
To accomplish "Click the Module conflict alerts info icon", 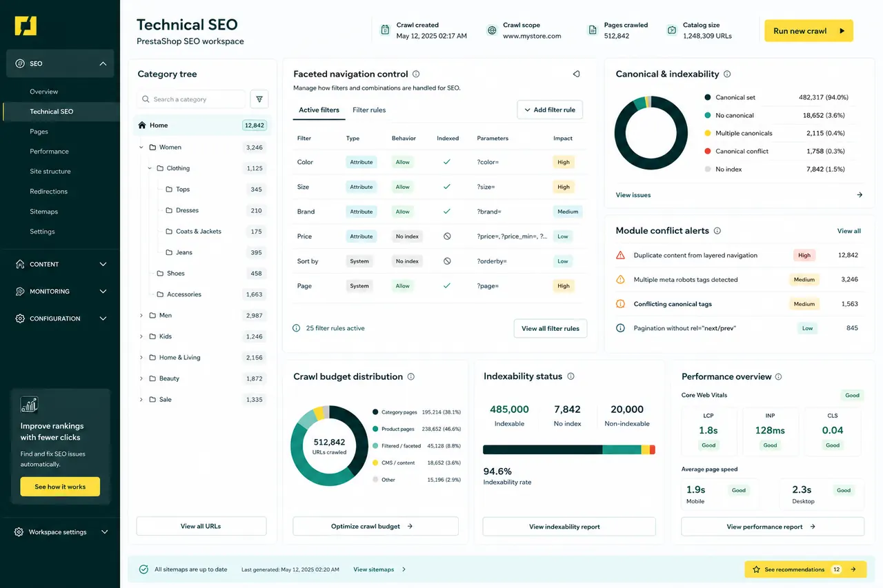I will tap(717, 231).
